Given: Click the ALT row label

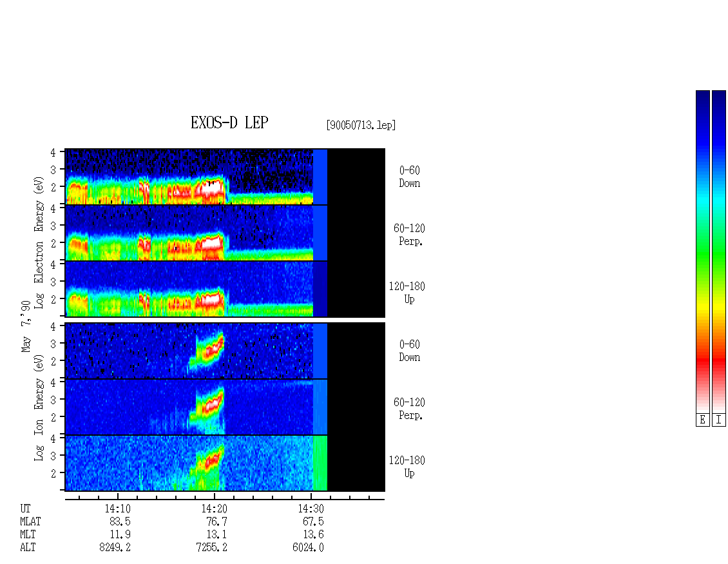Looking at the screenshot, I should pyautogui.click(x=28, y=548).
